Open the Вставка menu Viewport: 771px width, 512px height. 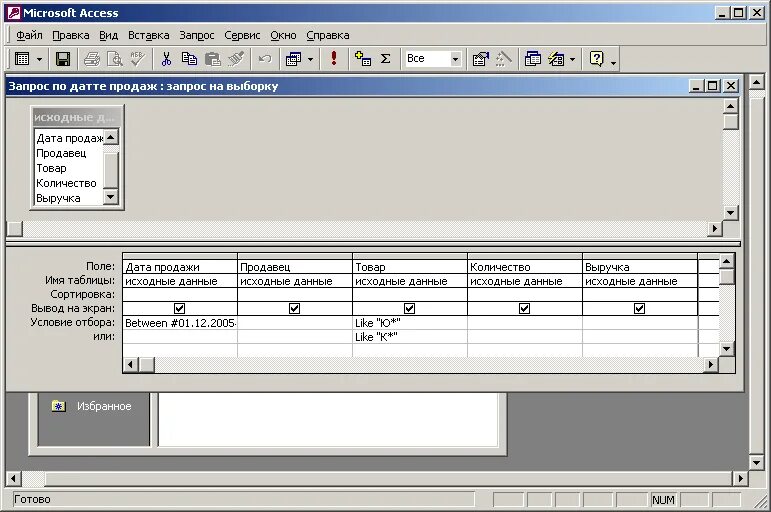[148, 35]
